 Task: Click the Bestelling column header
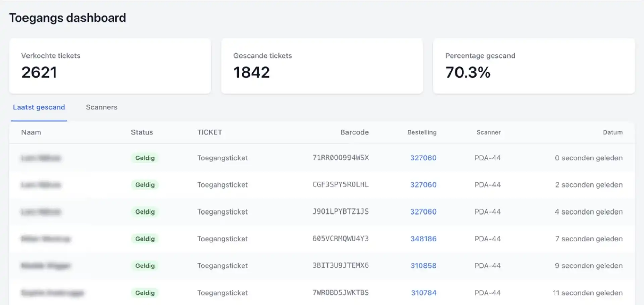tap(422, 132)
